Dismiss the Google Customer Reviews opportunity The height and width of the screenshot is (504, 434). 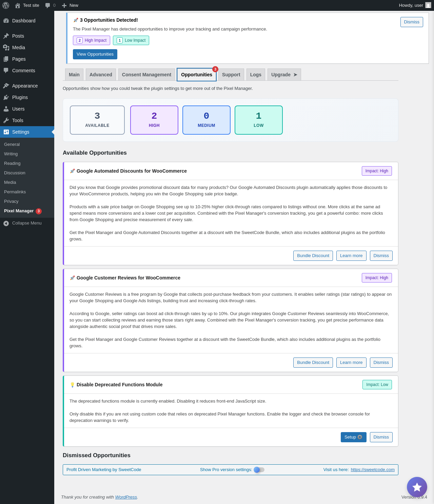(381, 363)
